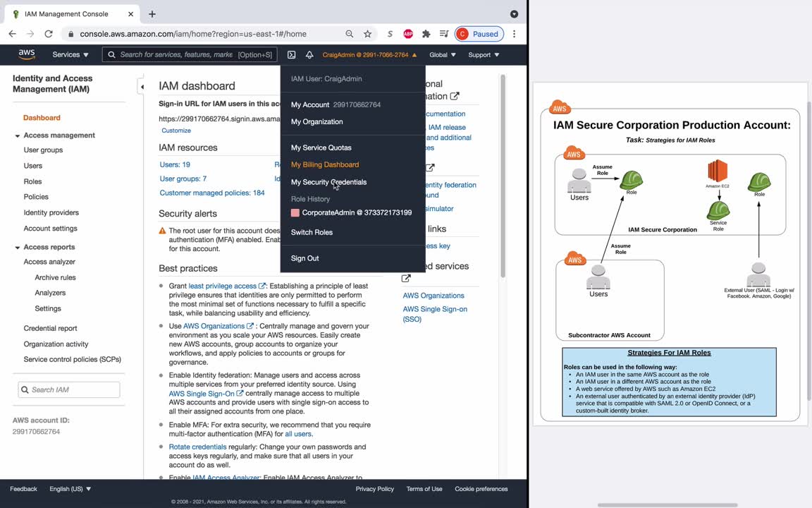Click the S extension icon in toolbar
Viewport: 812px width, 508px height.
(390, 34)
